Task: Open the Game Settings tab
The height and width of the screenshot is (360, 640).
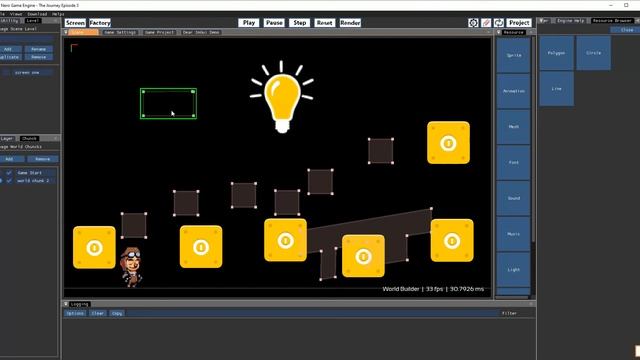Action: click(120, 32)
